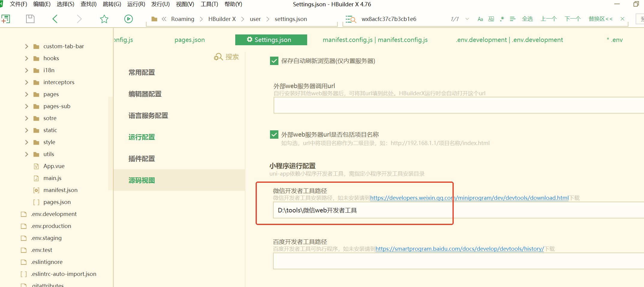Viewport: 644px width, 287px height.
Task: Expand the pages folder
Action: 27,94
